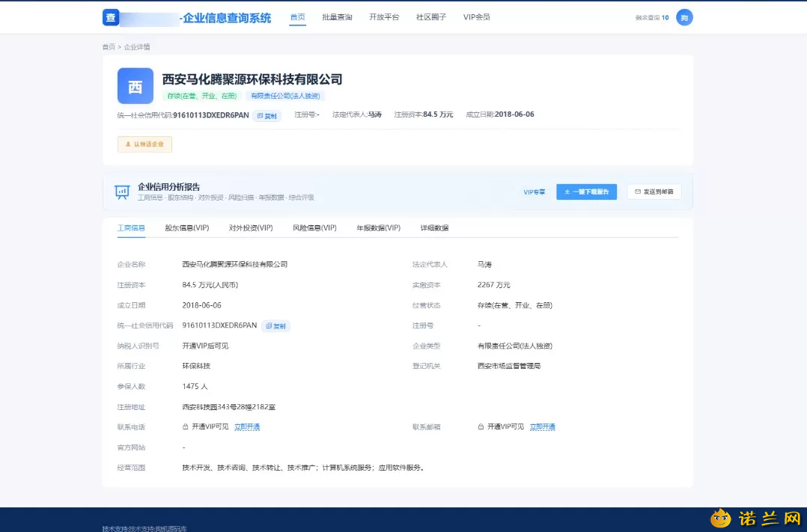Click 立即开通 link beside phone
The height and width of the screenshot is (532, 807).
click(247, 427)
